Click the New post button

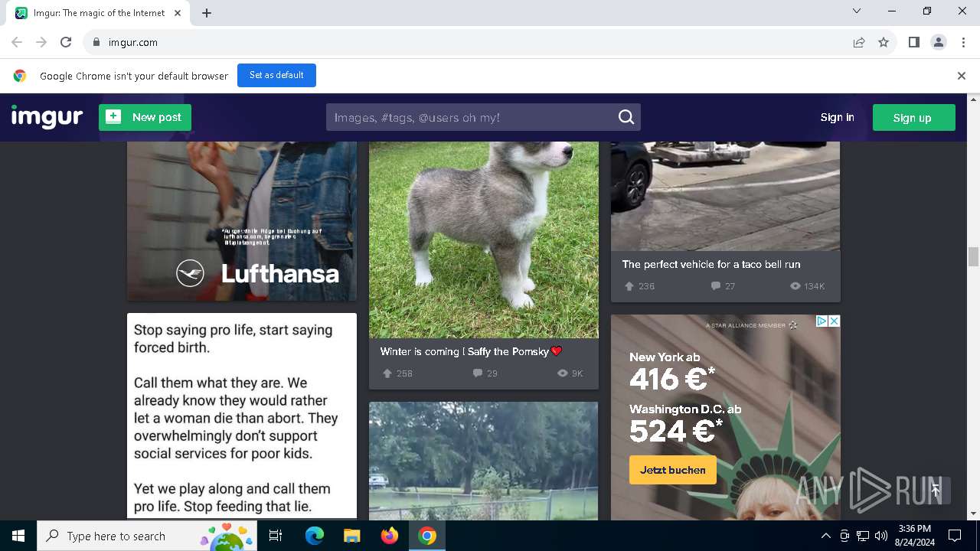pos(145,117)
